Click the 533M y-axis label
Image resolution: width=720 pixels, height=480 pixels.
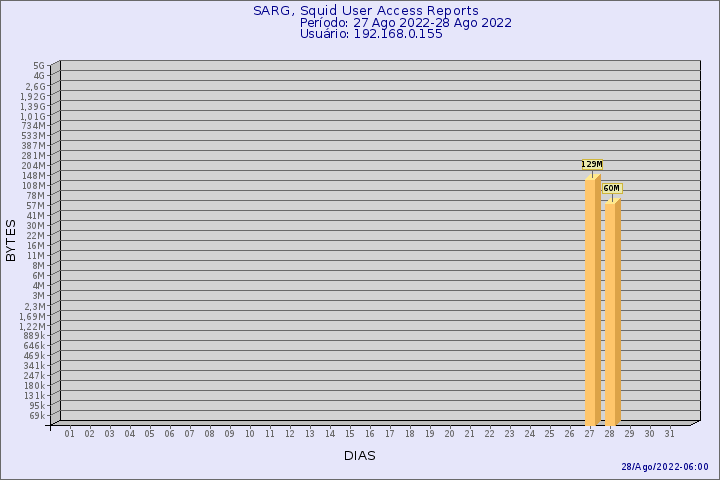(34, 136)
